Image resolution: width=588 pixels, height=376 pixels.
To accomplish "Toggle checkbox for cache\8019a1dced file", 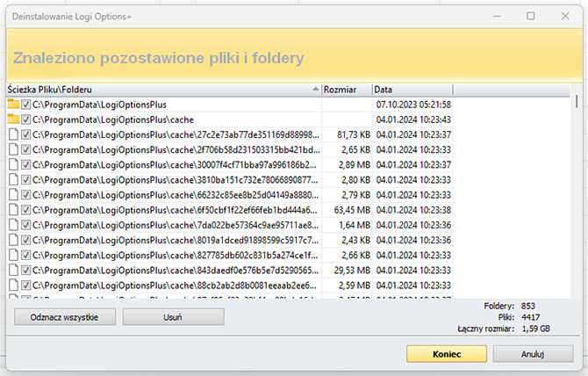I will coord(25,240).
